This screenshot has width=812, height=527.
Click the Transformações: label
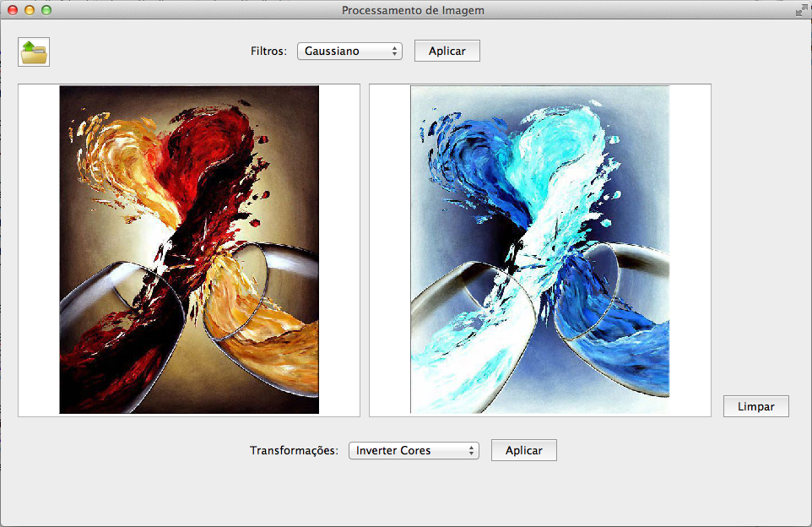pos(294,450)
